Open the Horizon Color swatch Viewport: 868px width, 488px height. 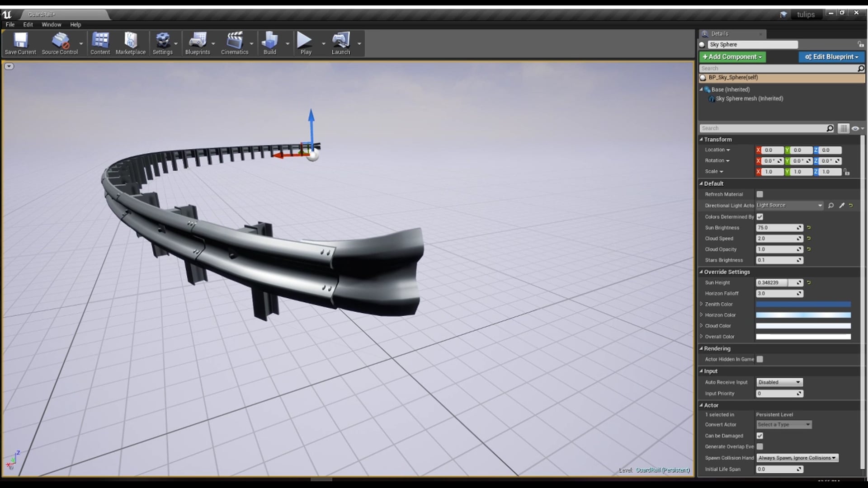803,315
